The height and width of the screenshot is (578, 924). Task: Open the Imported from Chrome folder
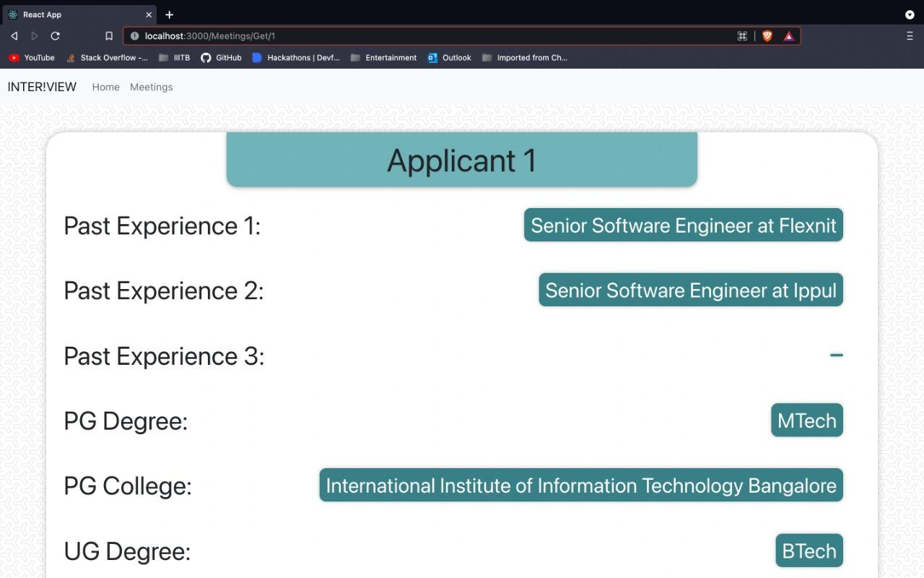point(525,58)
